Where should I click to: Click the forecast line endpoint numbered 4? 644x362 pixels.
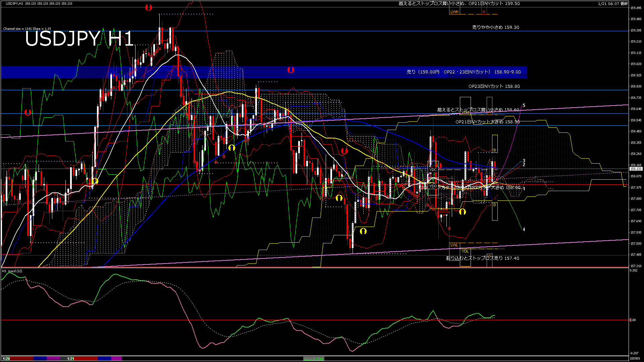click(x=524, y=230)
